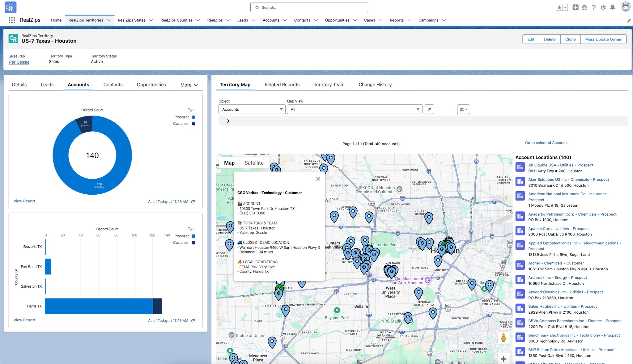
Task: Open View Report under donut chart
Action: pos(24,201)
